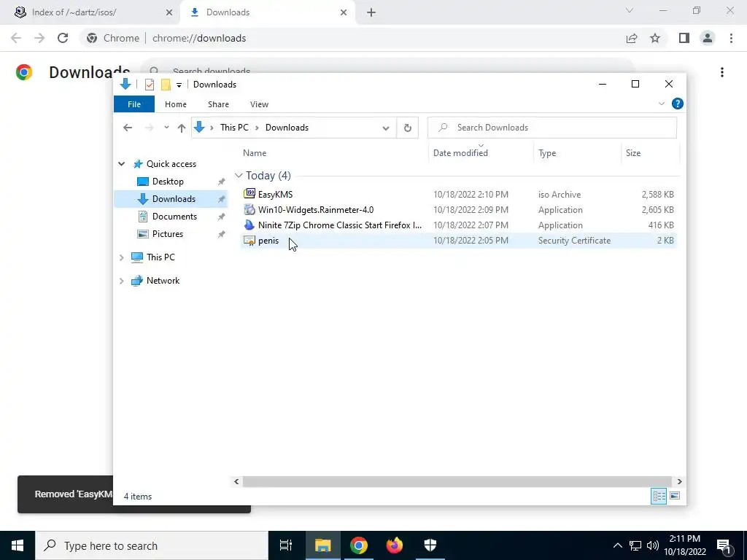Open Chrome profile menu
747x560 pixels.
[708, 38]
